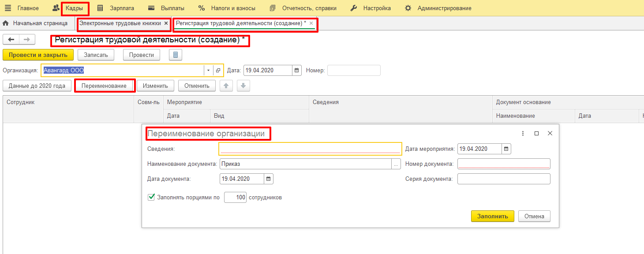The image size is (644, 254).
Task: Open calendar for Дата документа field
Action: coord(269,179)
